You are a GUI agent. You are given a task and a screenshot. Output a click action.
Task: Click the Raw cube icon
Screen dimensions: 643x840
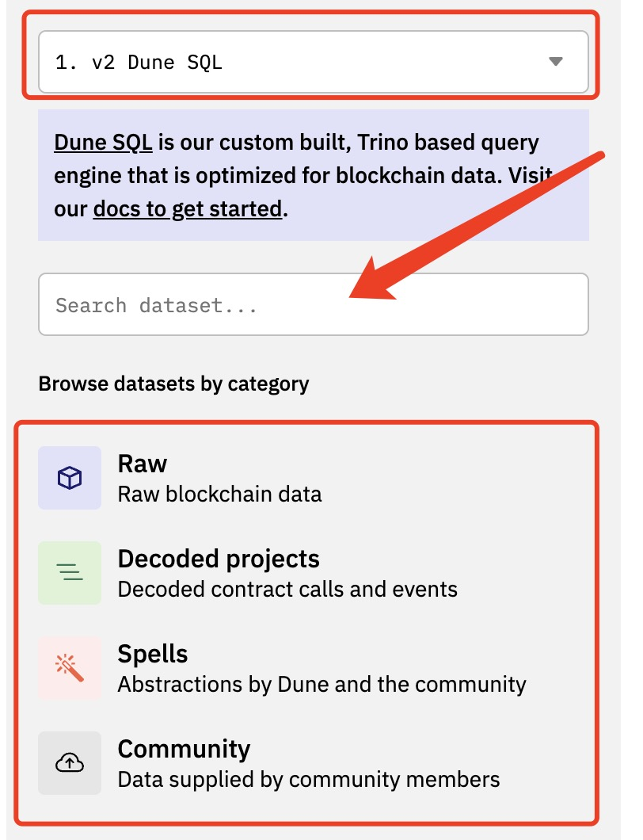coord(70,478)
